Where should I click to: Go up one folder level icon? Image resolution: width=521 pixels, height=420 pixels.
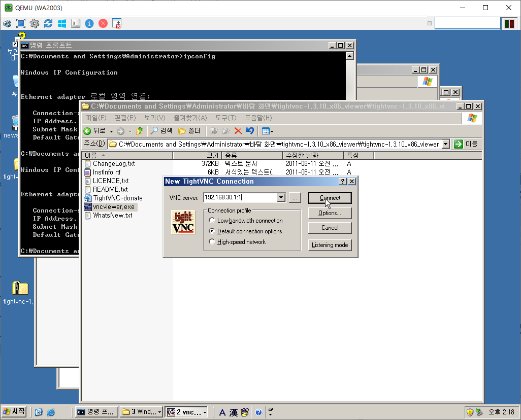point(140,131)
